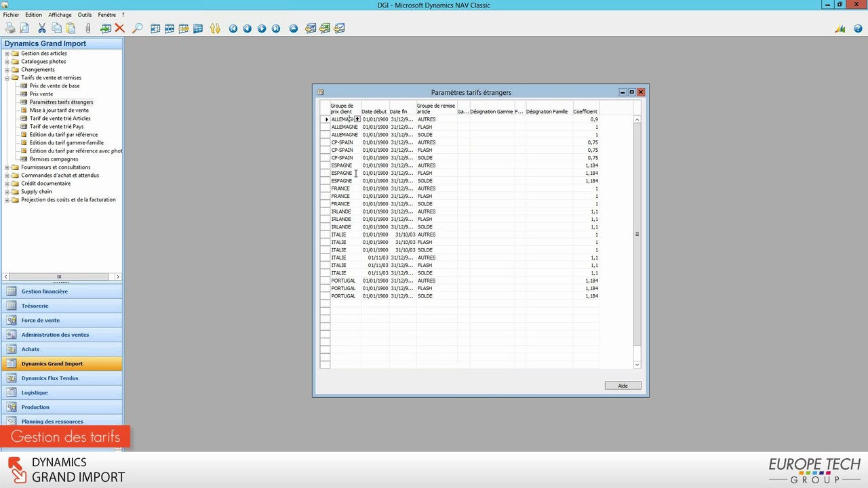Click the blue up-arrow list icon
The width and height of the screenshot is (868, 488).
294,28
